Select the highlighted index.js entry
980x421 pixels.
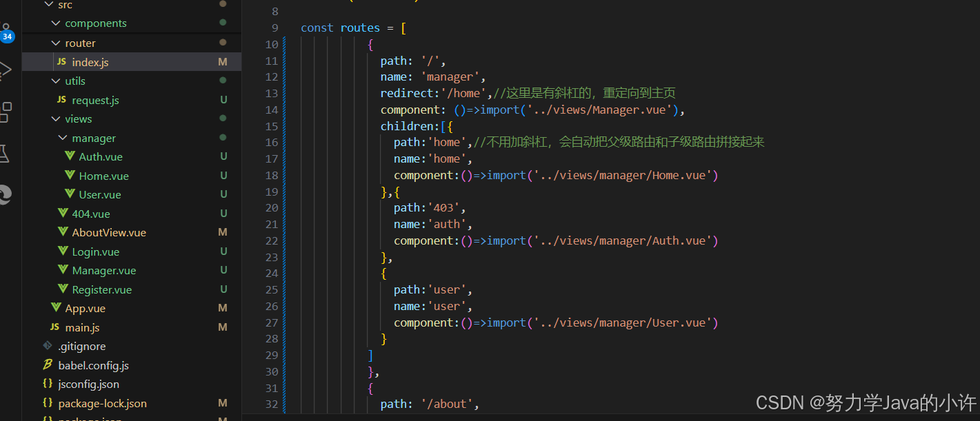91,61
